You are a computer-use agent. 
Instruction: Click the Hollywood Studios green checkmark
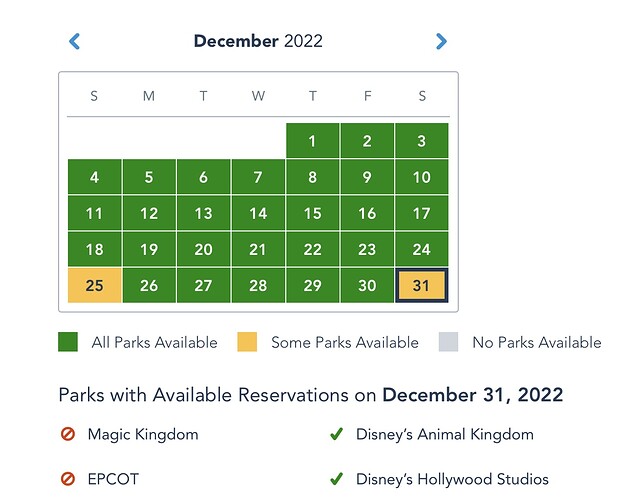coord(336,479)
